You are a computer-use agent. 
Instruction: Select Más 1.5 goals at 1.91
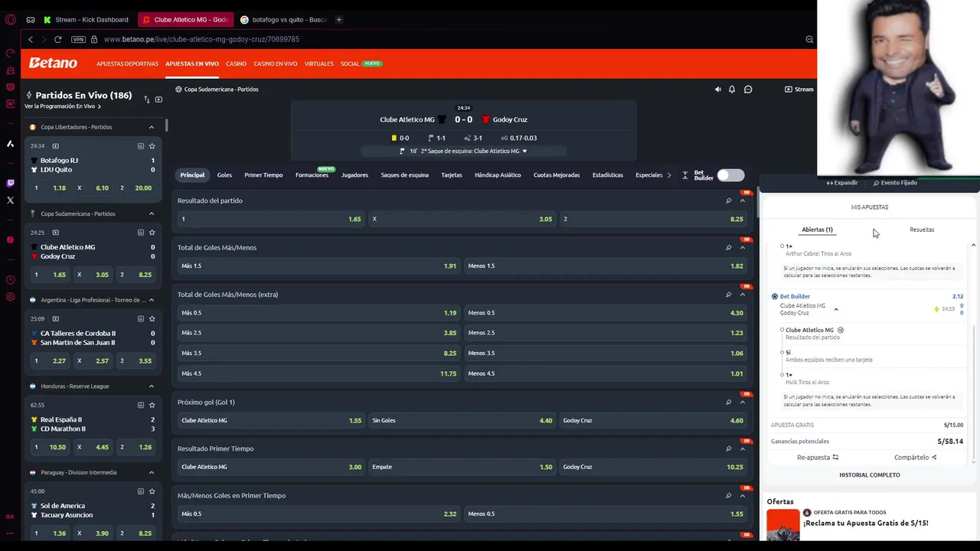tap(318, 266)
